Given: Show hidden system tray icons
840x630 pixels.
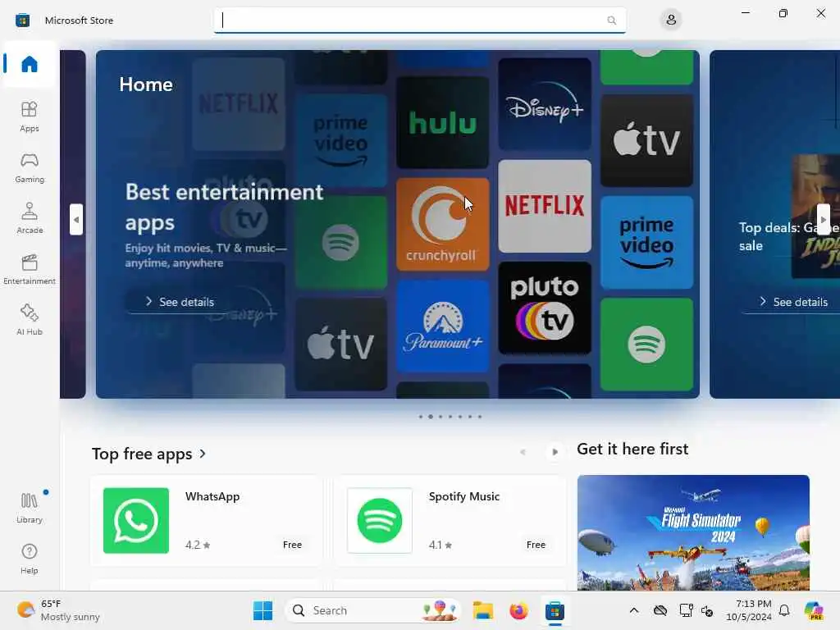Looking at the screenshot, I should tap(634, 610).
